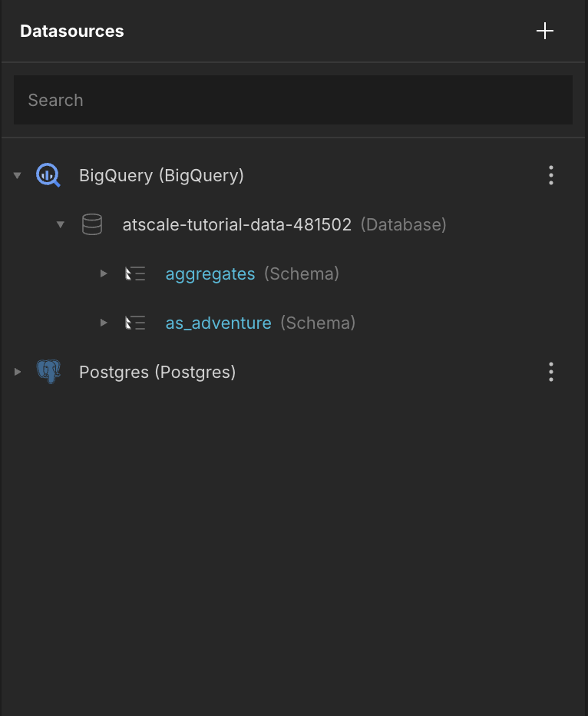Click the aggregates schema icon
Screen dimensions: 588x716
pos(135,273)
